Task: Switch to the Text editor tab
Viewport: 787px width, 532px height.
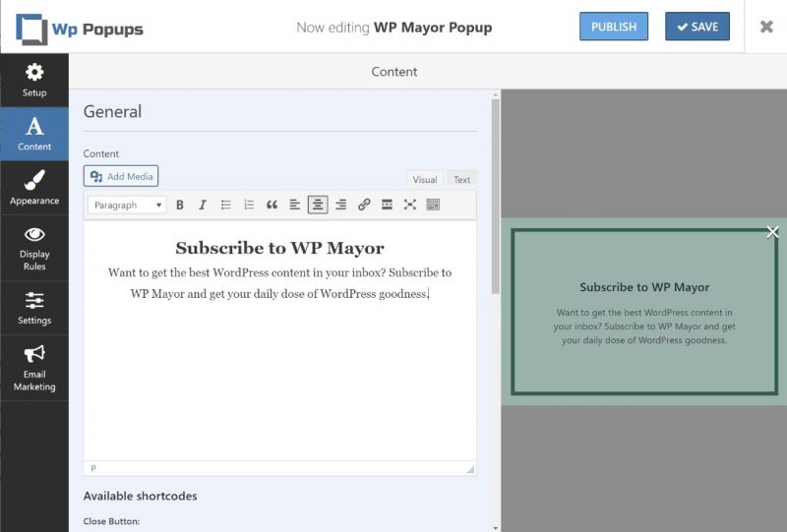Action: point(461,179)
